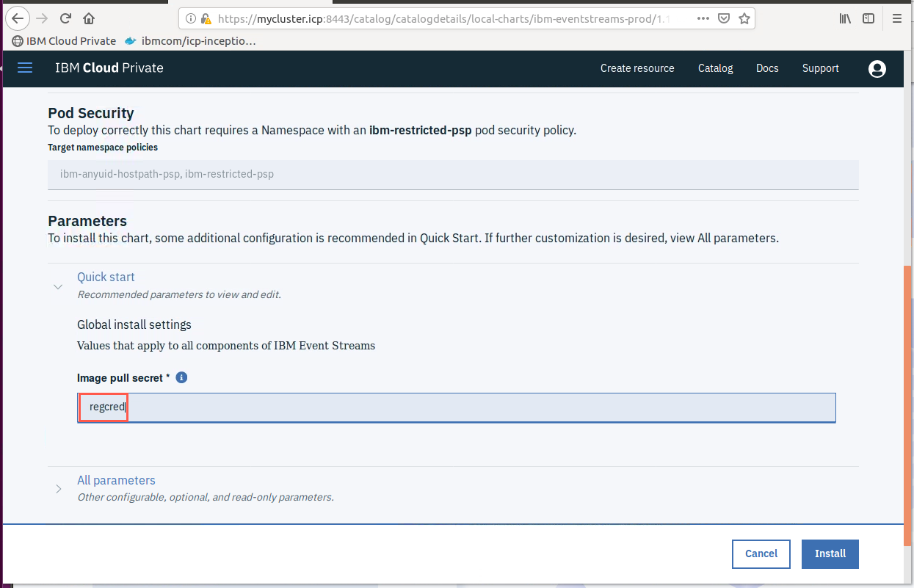914x588 pixels.
Task: Open the browser library icon
Action: [846, 18]
